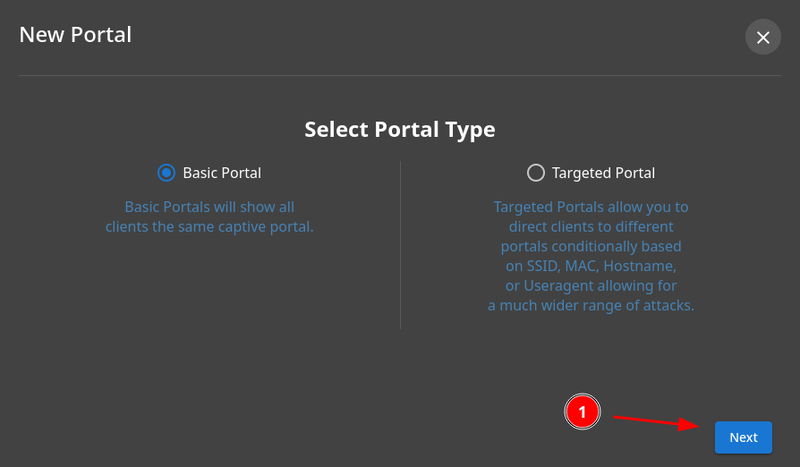Click the "Select Portal Type" heading
800x467 pixels.
400,130
